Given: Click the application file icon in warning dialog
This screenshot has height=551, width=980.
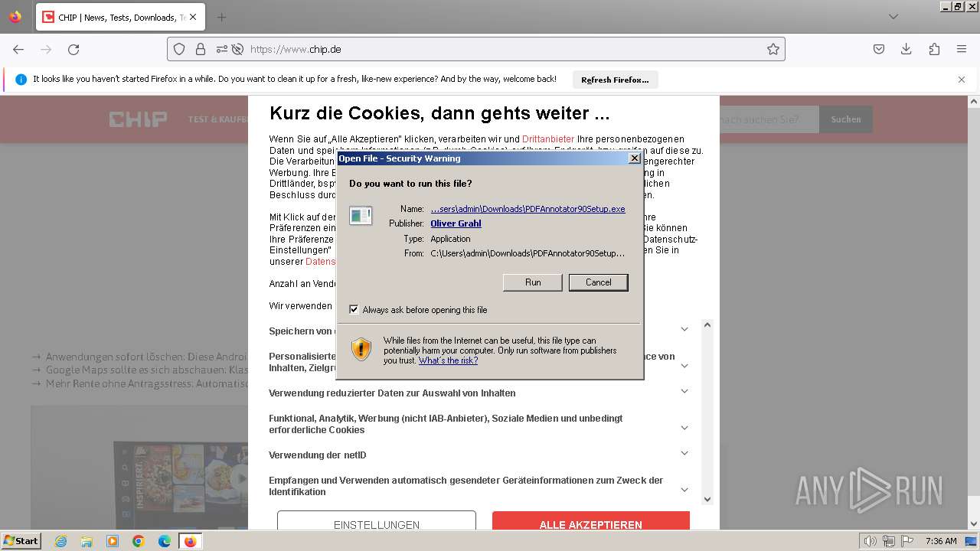Looking at the screenshot, I should coord(361,216).
